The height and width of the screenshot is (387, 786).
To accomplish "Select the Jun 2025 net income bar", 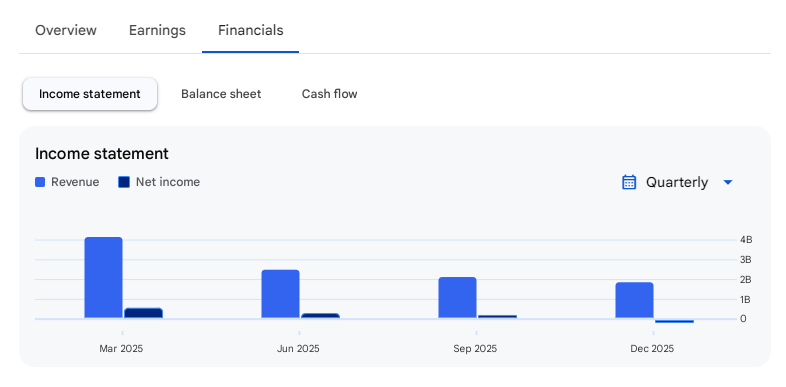I will [x=320, y=316].
